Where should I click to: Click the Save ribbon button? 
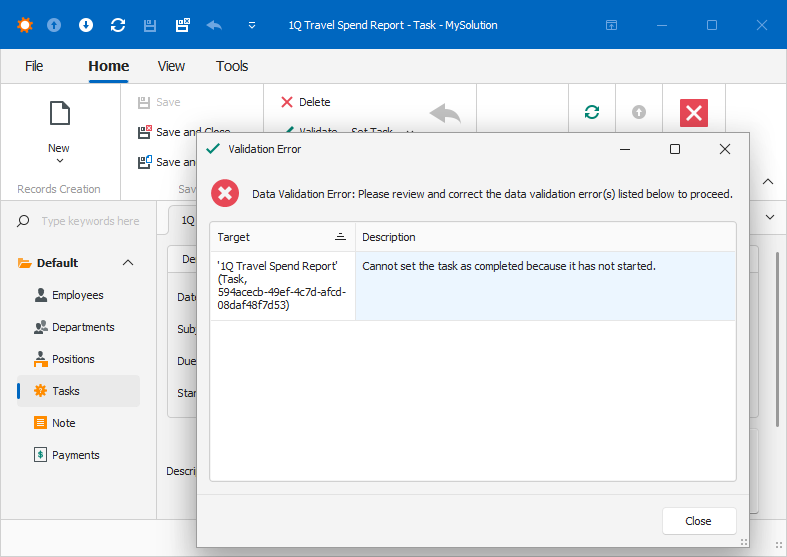(159, 102)
